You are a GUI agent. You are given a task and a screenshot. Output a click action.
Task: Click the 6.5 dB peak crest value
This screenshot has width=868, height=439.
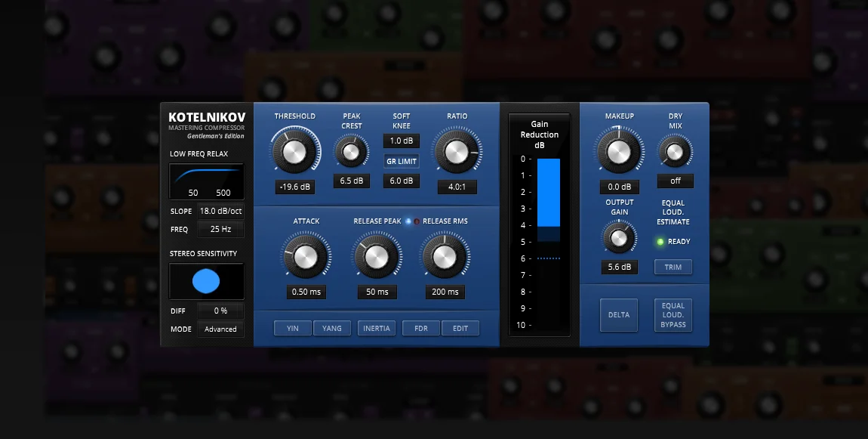point(352,181)
